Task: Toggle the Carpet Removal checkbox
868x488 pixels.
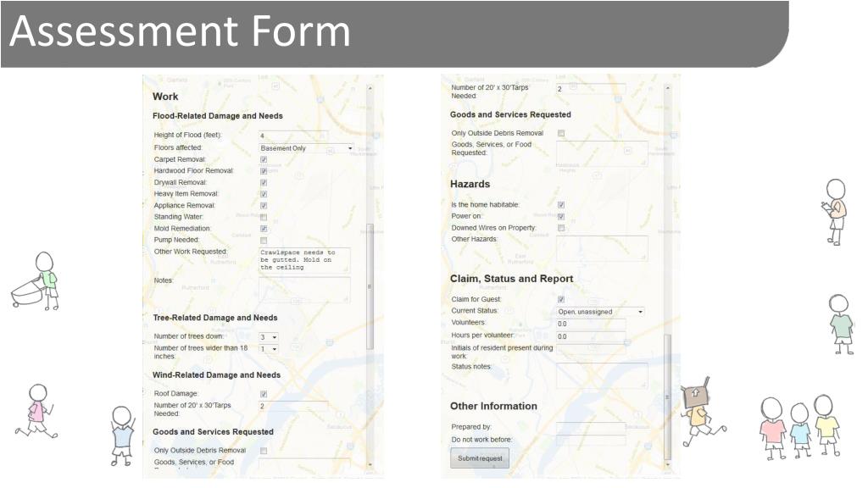Action: pyautogui.click(x=264, y=159)
